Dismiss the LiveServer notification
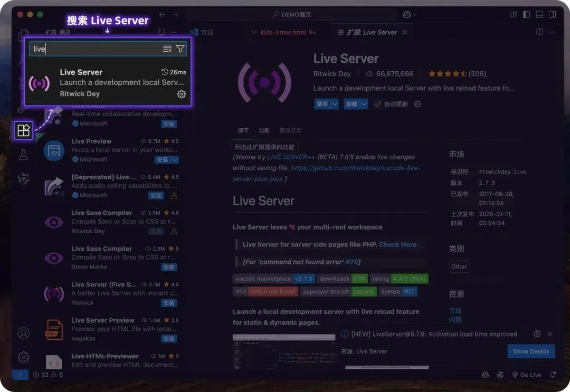Screen dimensions: 570x392 tap(550, 333)
